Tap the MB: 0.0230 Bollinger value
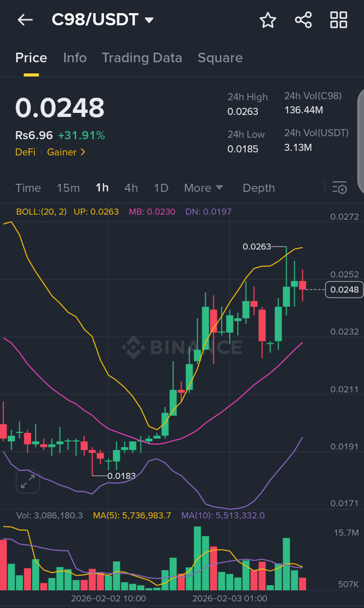 pyautogui.click(x=152, y=212)
